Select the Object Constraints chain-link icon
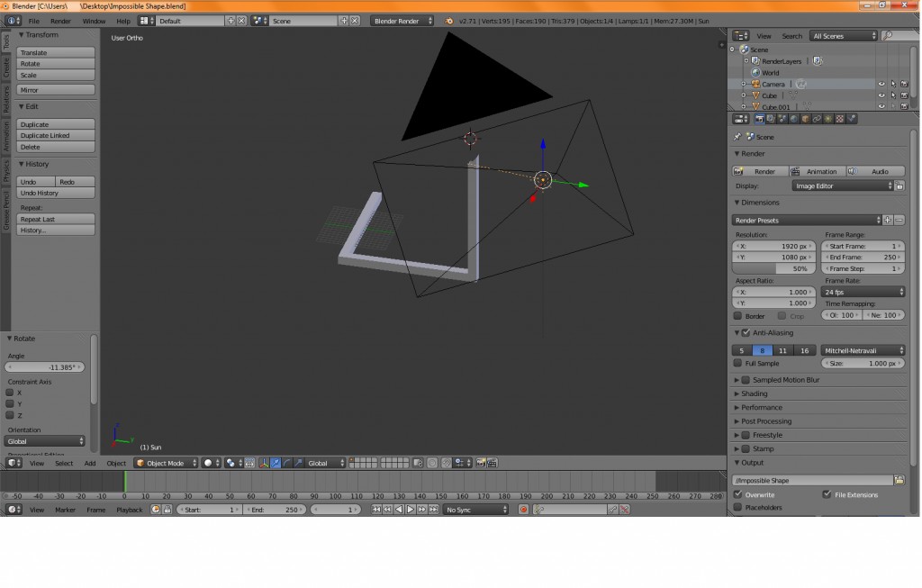The height and width of the screenshot is (588, 922). point(817,118)
